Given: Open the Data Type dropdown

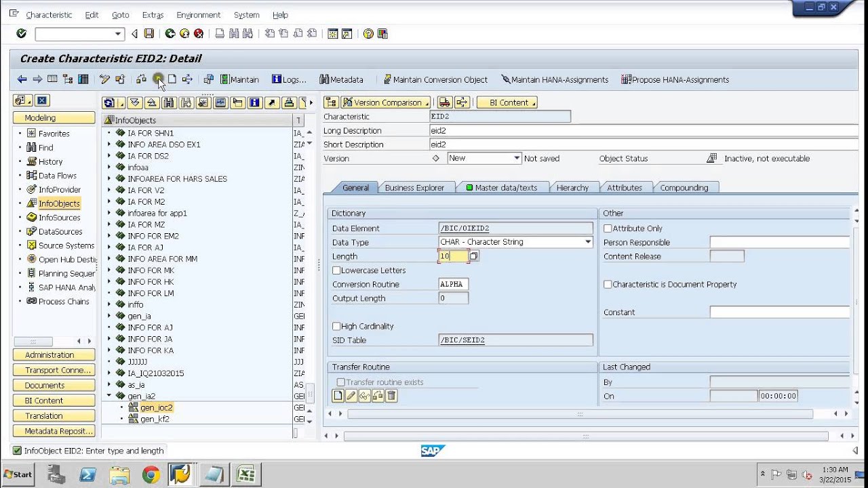Looking at the screenshot, I should click(588, 242).
